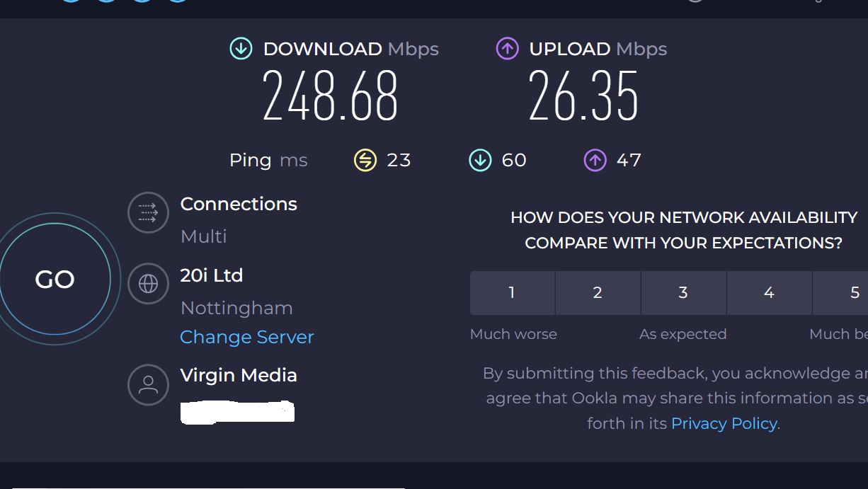Open the Change Server link
The width and height of the screenshot is (868, 489).
247,337
